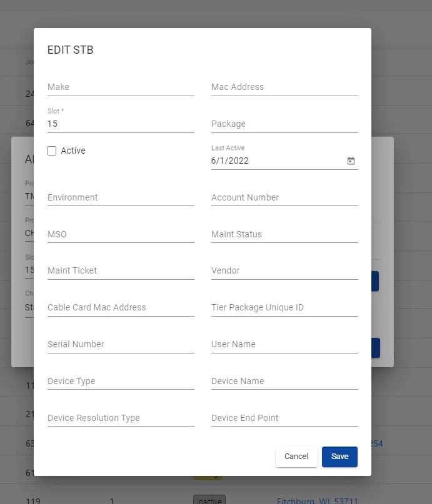Click the 119 cell in the background table
The image size is (432, 504).
[x=33, y=500]
